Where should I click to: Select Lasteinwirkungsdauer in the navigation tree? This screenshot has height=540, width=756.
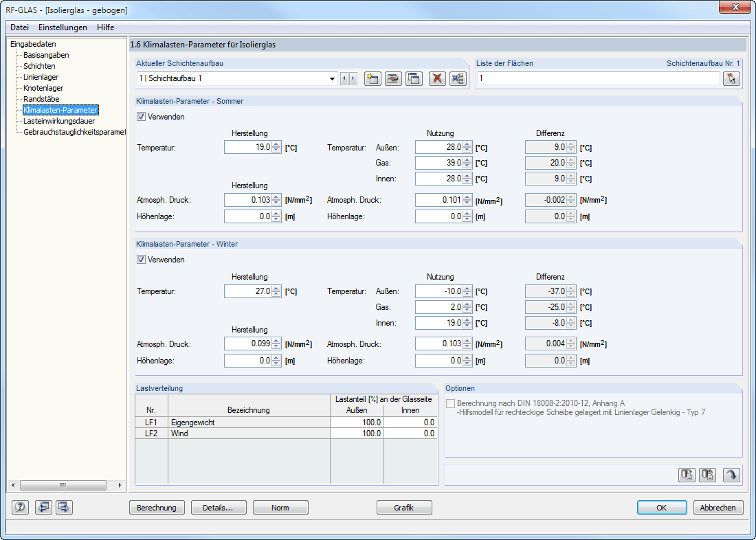click(x=59, y=121)
